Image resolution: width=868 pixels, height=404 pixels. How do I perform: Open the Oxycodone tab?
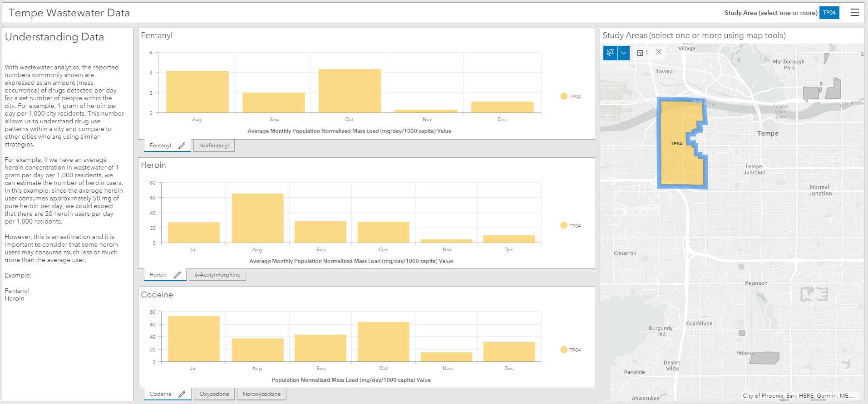[214, 394]
